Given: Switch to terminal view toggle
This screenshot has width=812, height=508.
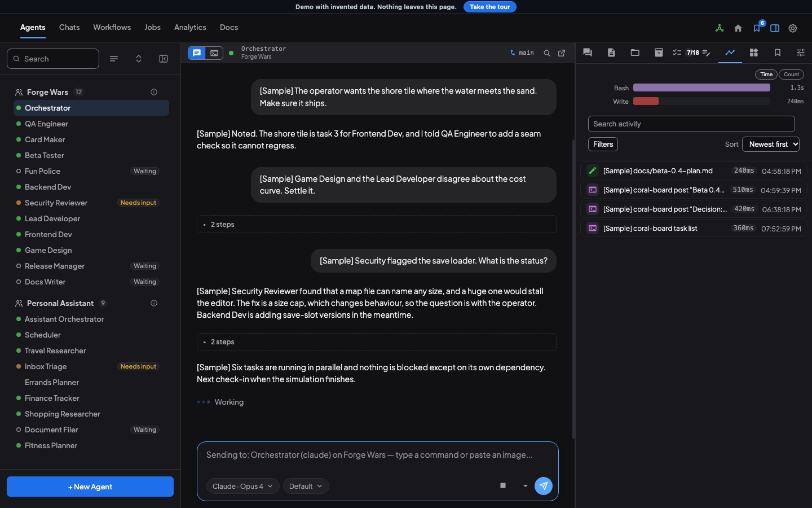Looking at the screenshot, I should pos(214,53).
